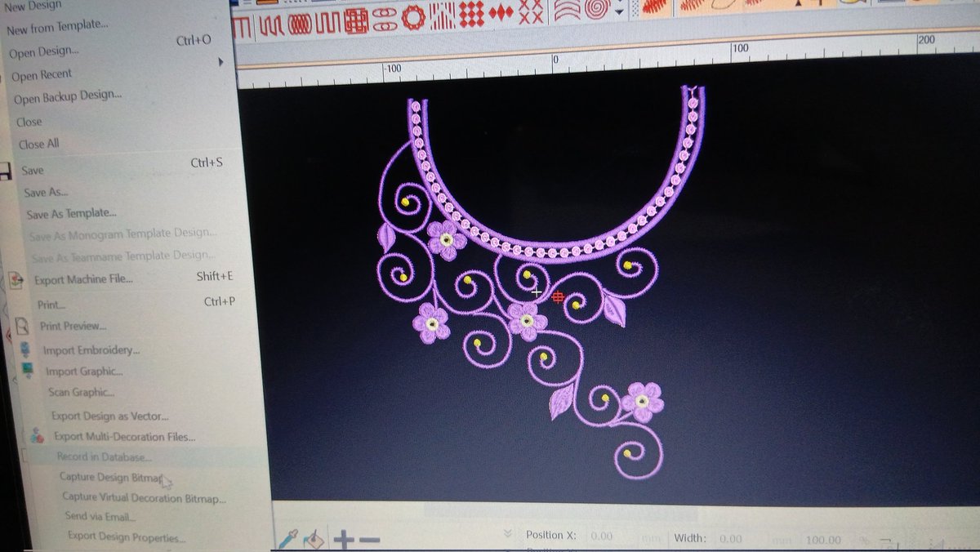Choose New from Template
980x552 pixels.
(57, 28)
